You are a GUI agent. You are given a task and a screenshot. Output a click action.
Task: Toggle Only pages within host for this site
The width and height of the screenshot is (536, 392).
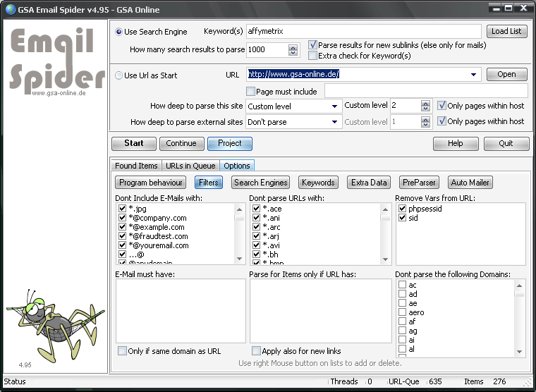click(x=441, y=105)
